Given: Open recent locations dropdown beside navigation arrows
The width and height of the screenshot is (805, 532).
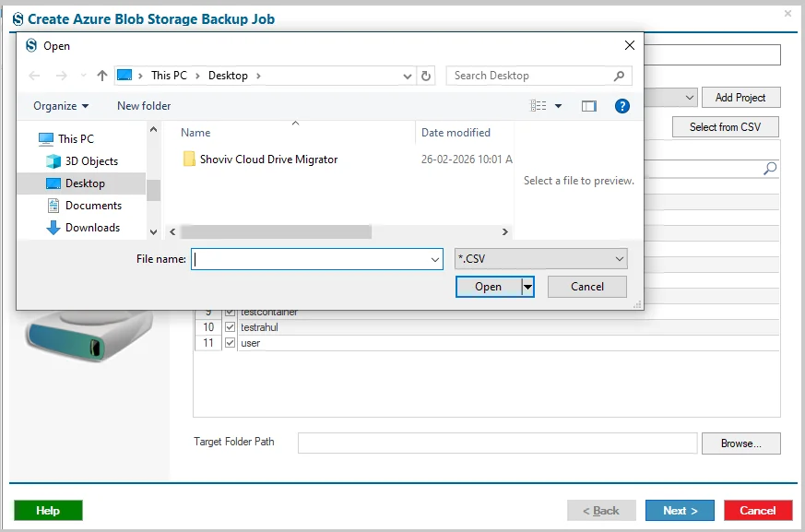Looking at the screenshot, I should 83,76.
